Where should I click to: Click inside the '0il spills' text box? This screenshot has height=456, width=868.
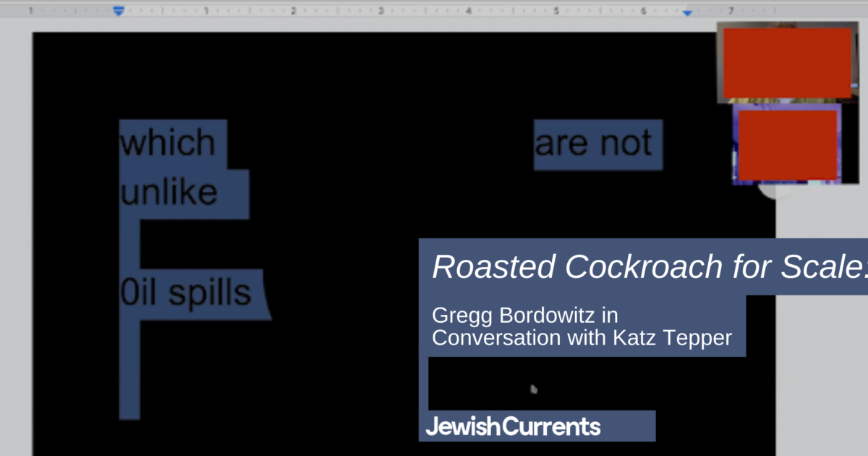(x=185, y=292)
